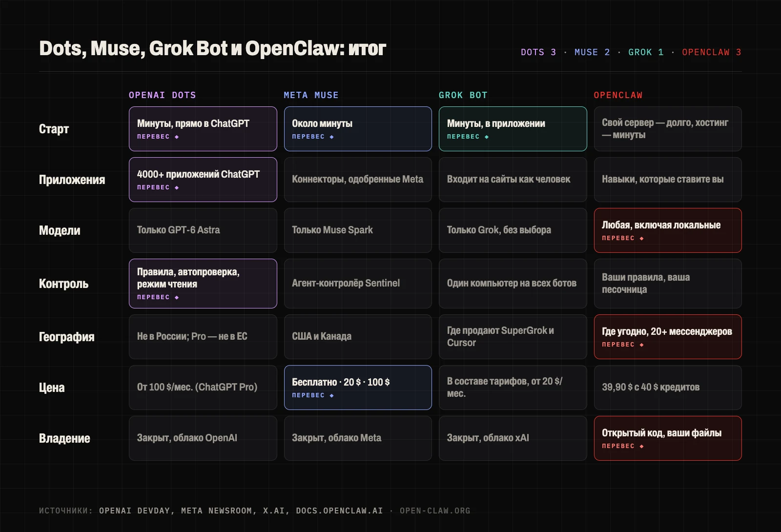Viewport: 781px width, 532px height.
Task: Click the 'Модели' row label
Action: pos(60,230)
